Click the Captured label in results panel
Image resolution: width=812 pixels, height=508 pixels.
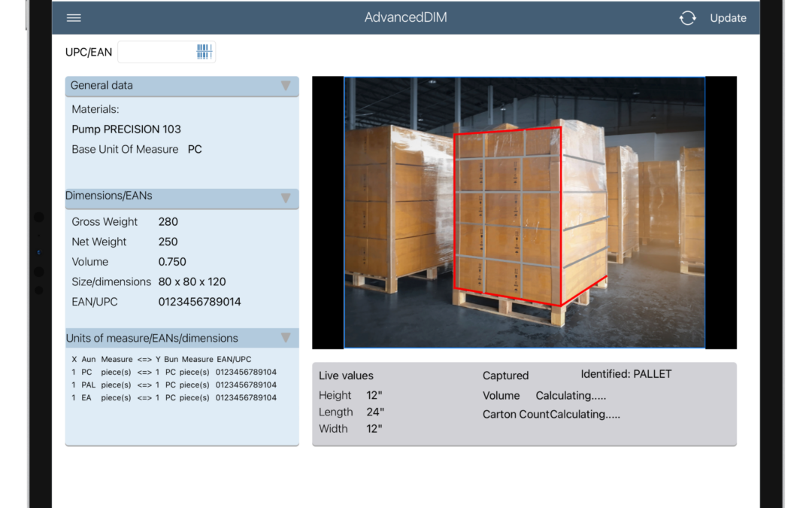pyautogui.click(x=504, y=375)
